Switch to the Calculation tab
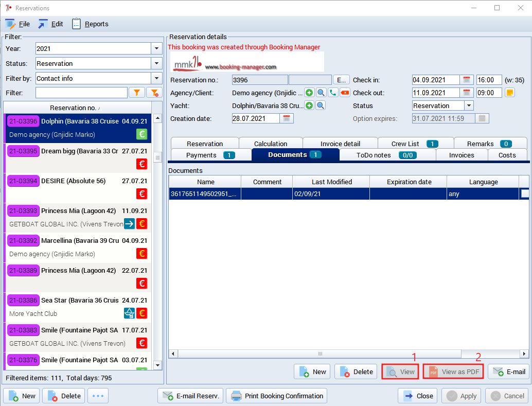This screenshot has height=406, width=532. (x=271, y=144)
